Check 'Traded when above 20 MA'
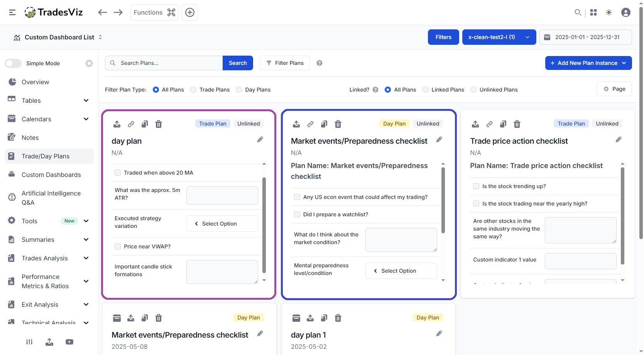This screenshot has width=644, height=355. [x=118, y=173]
